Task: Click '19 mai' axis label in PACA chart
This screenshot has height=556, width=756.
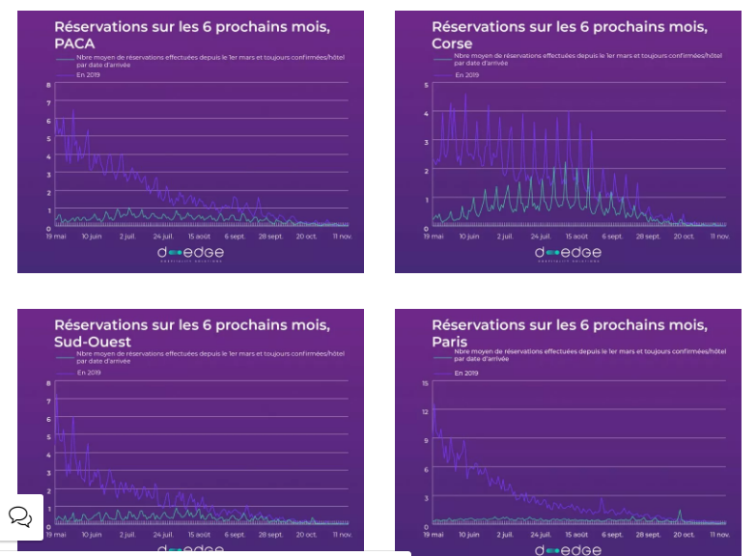Action: pyautogui.click(x=56, y=236)
